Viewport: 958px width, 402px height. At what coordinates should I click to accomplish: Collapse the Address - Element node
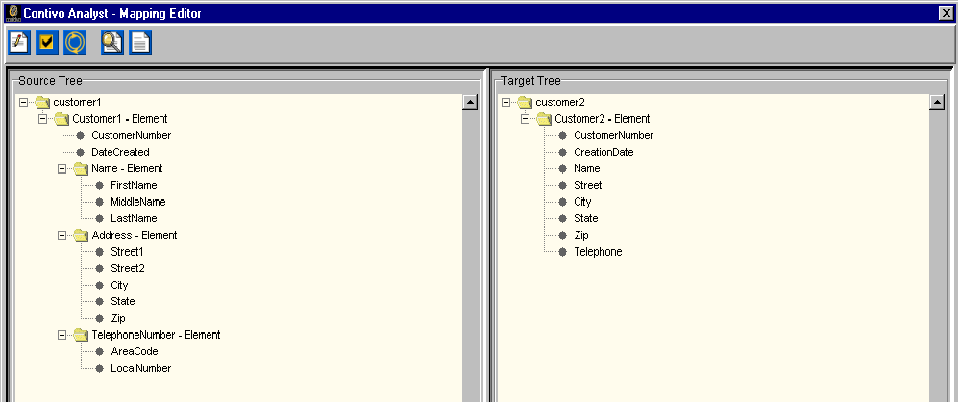click(x=62, y=235)
